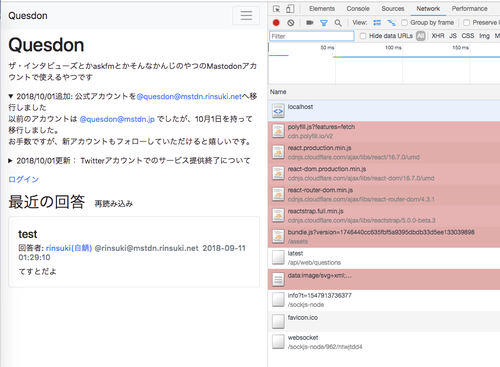The image size is (500, 367).
Task: Open network search magnifier
Action: 338,23
